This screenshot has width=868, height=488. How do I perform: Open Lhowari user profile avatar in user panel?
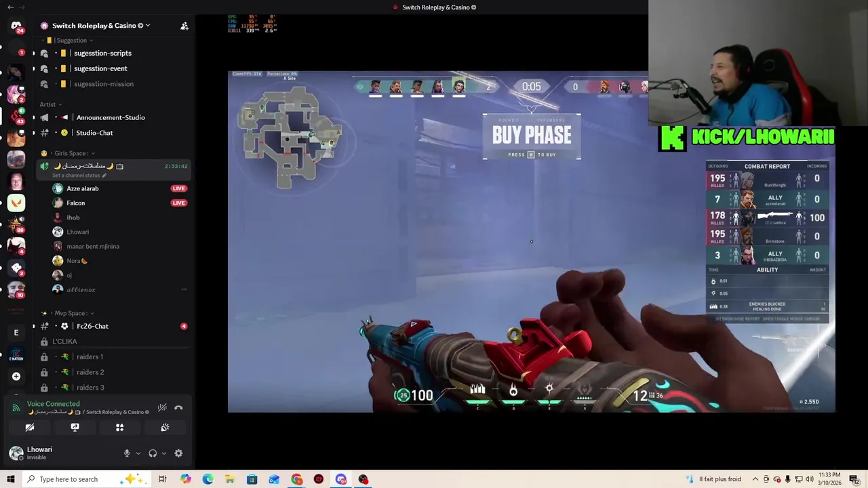(x=16, y=453)
